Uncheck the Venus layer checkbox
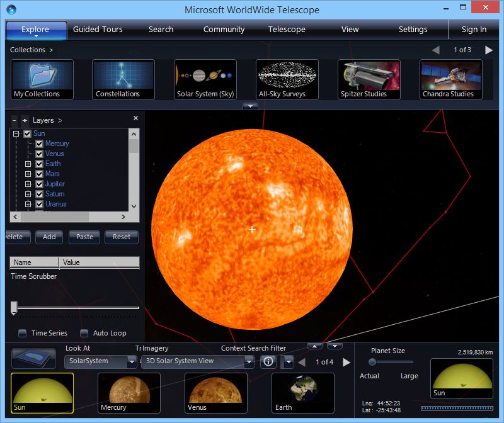The width and height of the screenshot is (504, 423). pyautogui.click(x=39, y=154)
